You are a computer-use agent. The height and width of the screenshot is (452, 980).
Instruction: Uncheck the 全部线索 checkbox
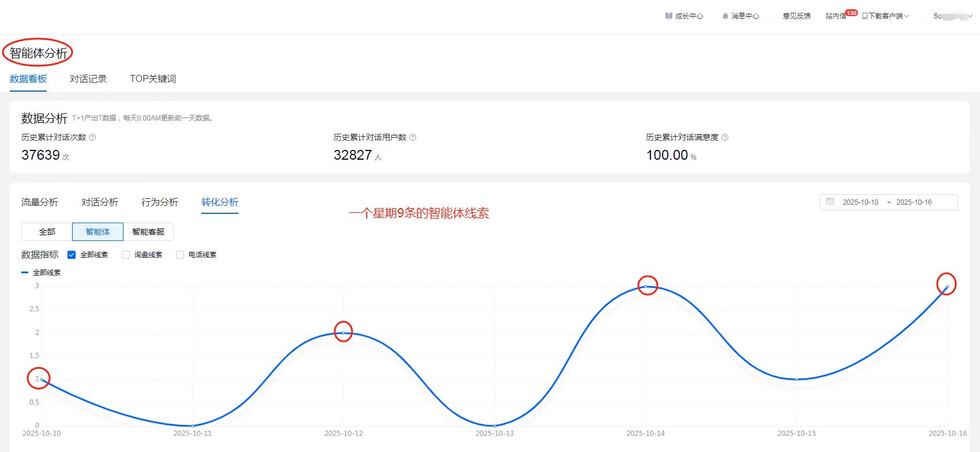click(72, 255)
